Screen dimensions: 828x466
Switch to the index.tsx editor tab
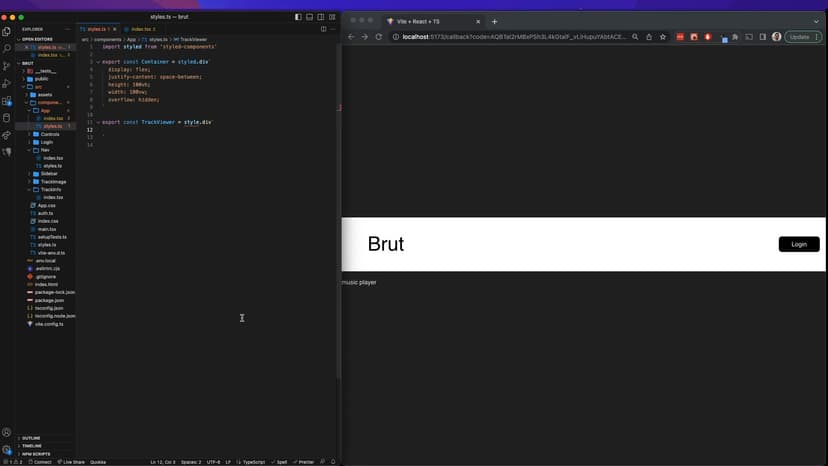click(140, 29)
